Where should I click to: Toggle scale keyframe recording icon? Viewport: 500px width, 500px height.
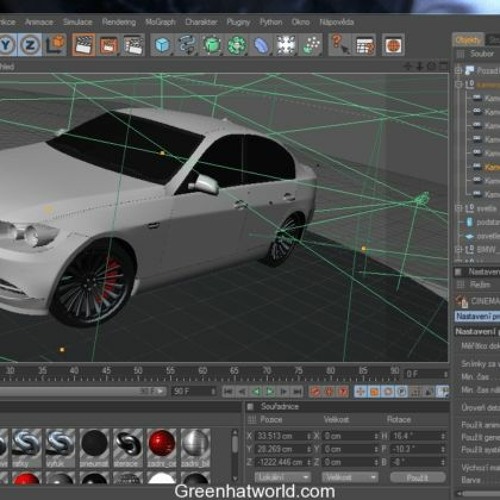(374, 391)
